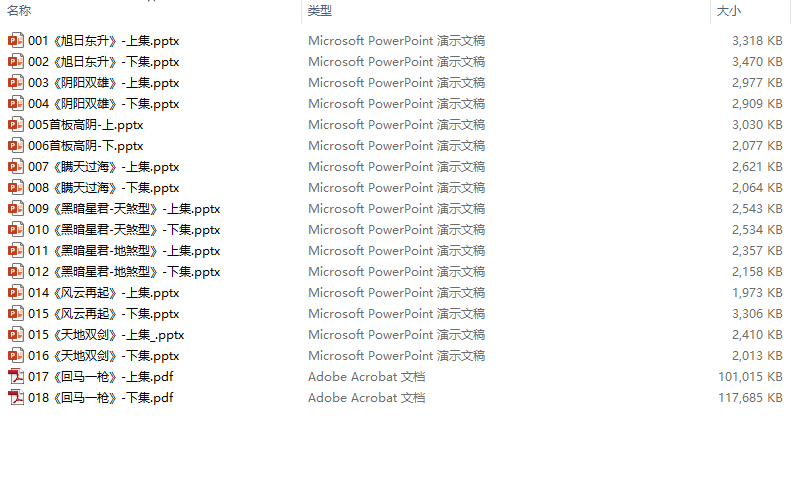793x479 pixels.
Task: Click the PowerPoint icon for 005首板高阴-上.pptx
Action: (x=16, y=124)
